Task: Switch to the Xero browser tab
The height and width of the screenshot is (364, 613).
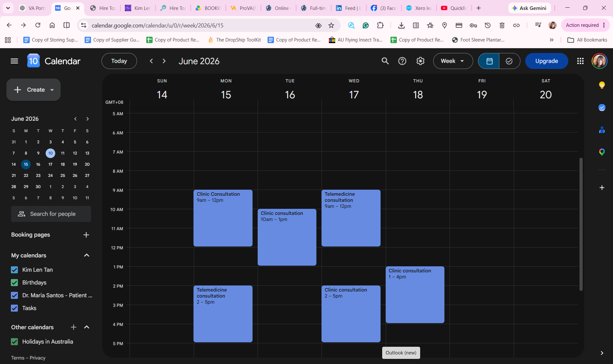Action: 419,8
